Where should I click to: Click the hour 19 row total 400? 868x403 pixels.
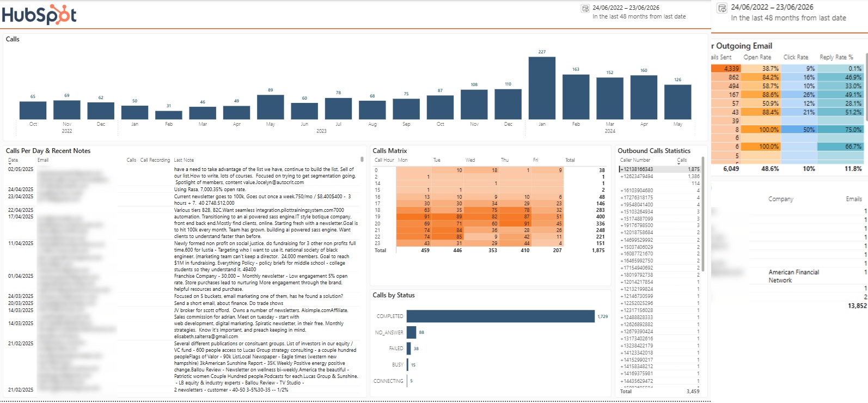coord(600,217)
